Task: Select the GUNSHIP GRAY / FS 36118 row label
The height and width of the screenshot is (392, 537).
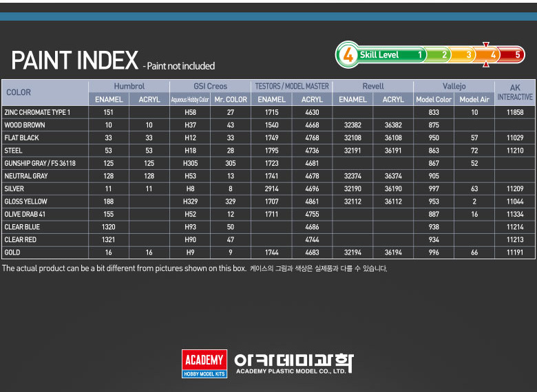Action: click(40, 163)
